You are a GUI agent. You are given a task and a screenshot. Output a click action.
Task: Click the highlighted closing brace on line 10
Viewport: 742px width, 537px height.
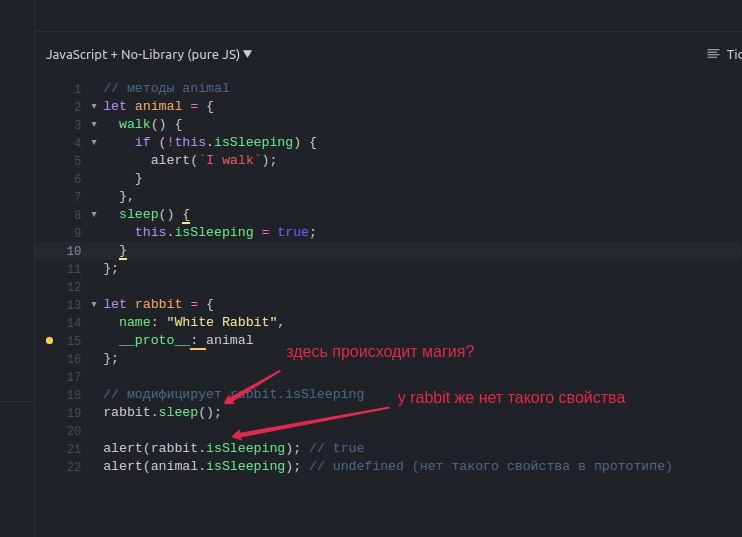pos(123,250)
